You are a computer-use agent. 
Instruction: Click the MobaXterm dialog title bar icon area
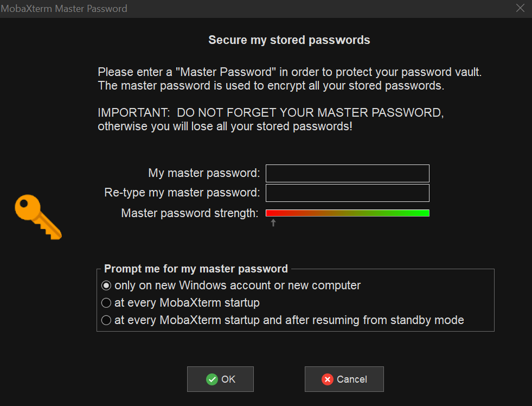click(x=7, y=8)
